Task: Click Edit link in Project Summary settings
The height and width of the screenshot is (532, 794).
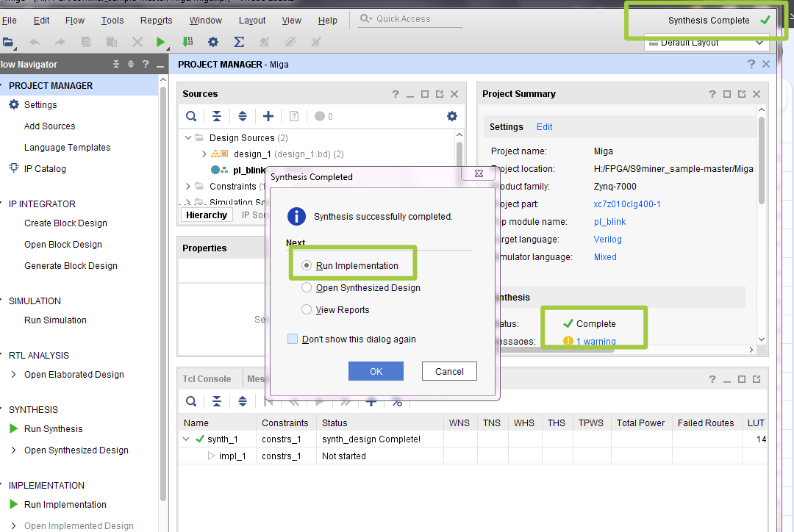Action: click(544, 127)
